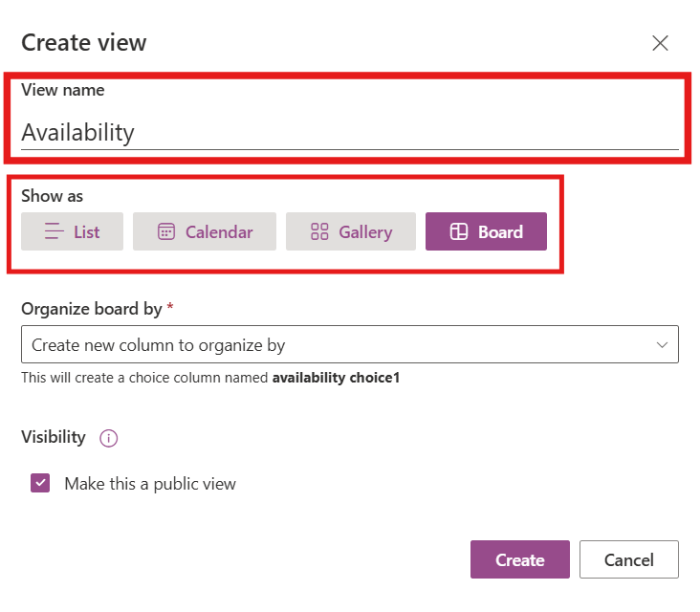
Task: Click the Gallery grid icon
Action: (x=319, y=231)
